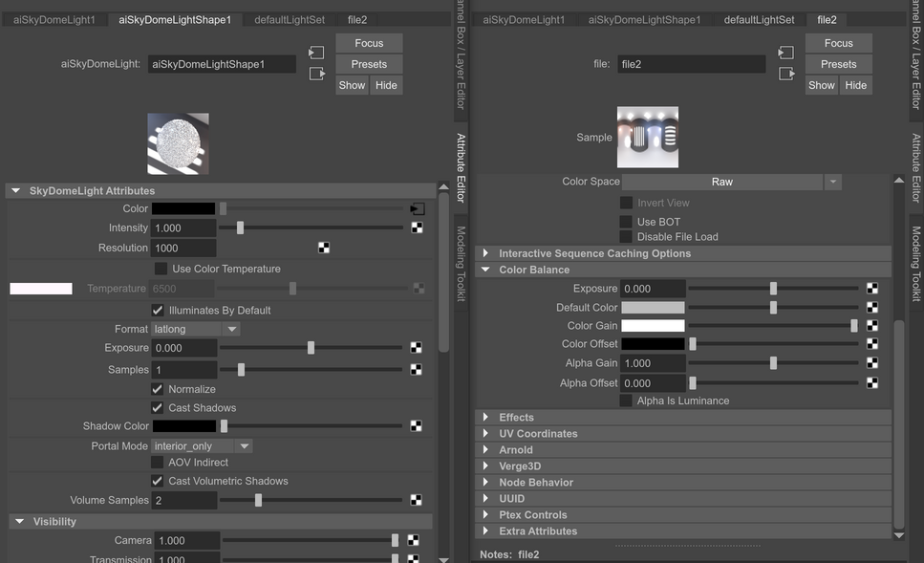The height and width of the screenshot is (563, 924).
Task: Enable Alpha Is Luminance checkbox
Action: point(626,401)
